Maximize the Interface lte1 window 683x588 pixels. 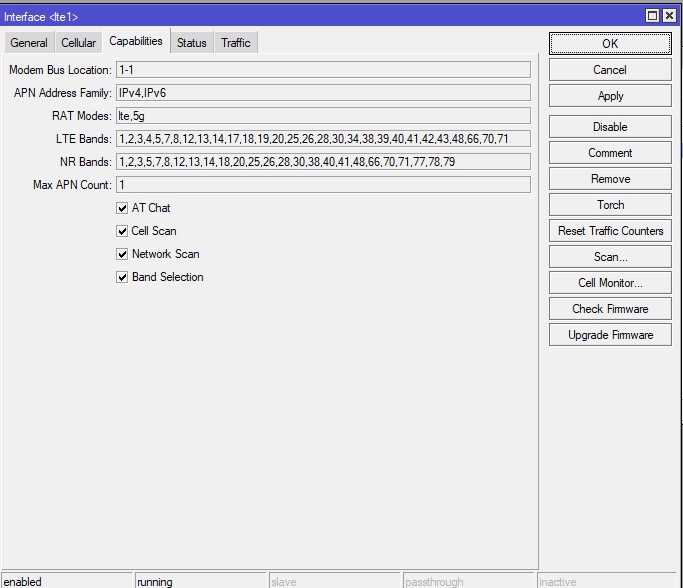coord(653,15)
